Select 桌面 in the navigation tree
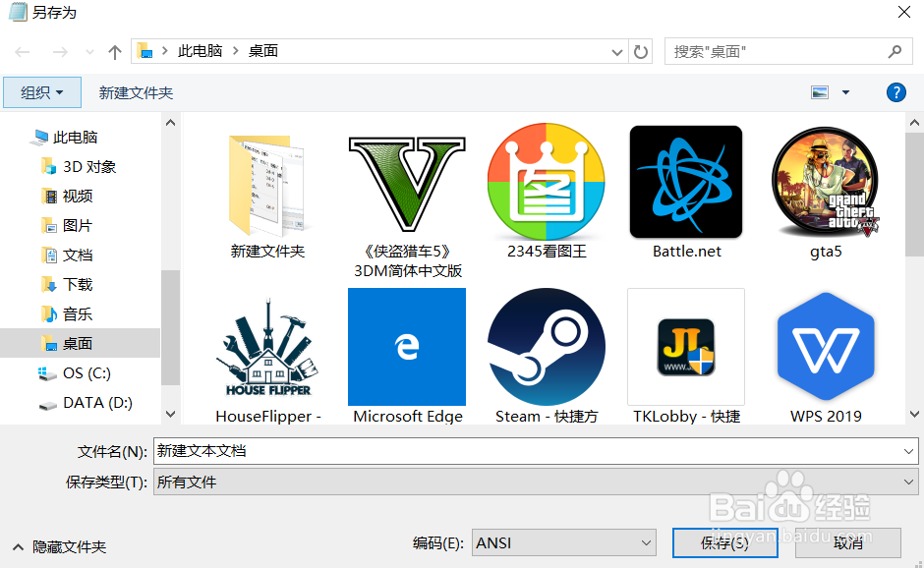 pyautogui.click(x=81, y=343)
